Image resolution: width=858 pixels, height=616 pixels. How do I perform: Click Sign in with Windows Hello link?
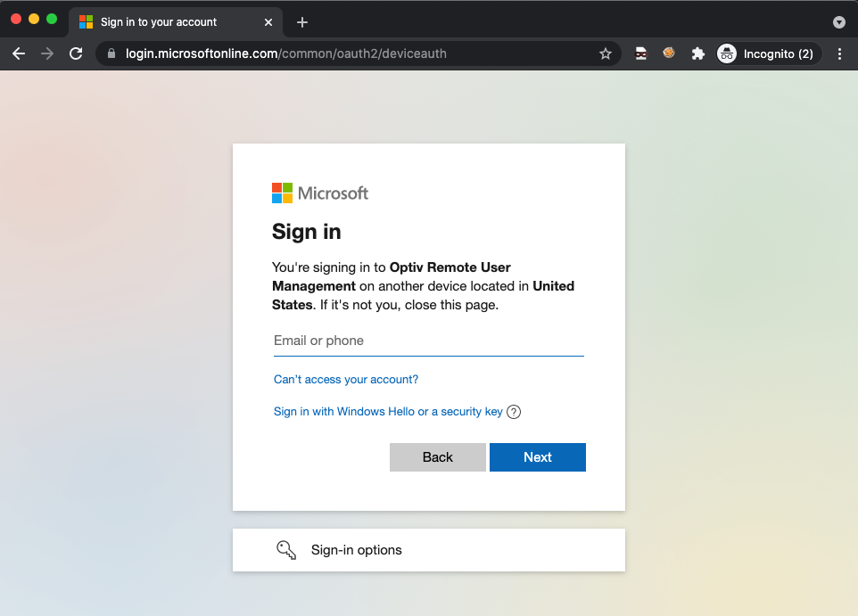[388, 412]
